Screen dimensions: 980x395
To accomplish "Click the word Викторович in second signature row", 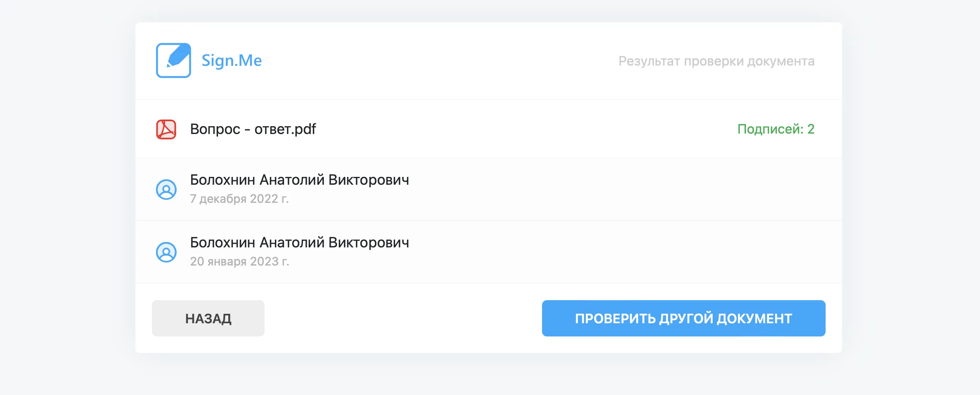I will click(x=369, y=242).
